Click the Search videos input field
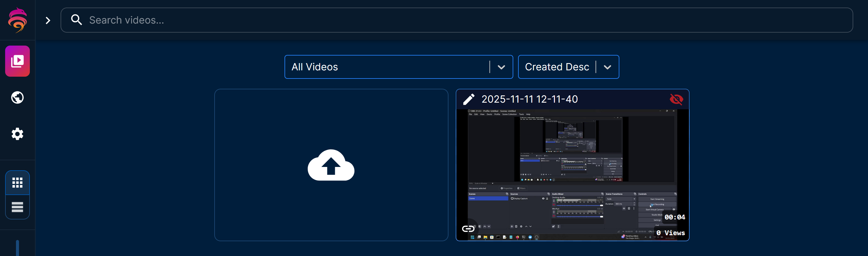The image size is (868, 256). pyautogui.click(x=457, y=20)
